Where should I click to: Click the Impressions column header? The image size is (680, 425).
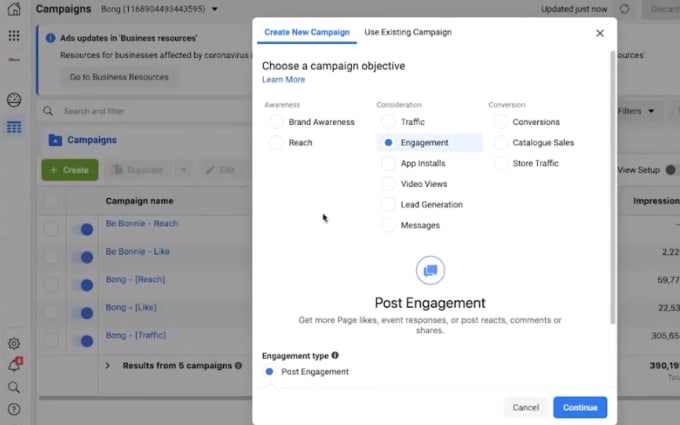[656, 201]
